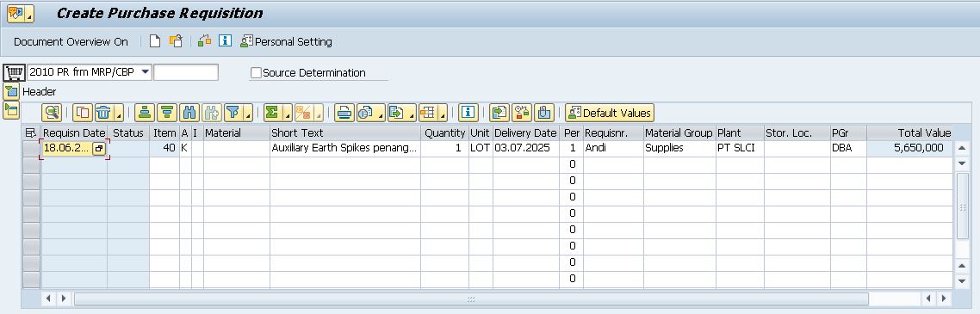Click the Views icon
Viewport: 980px width, 314px height.
coord(365,113)
